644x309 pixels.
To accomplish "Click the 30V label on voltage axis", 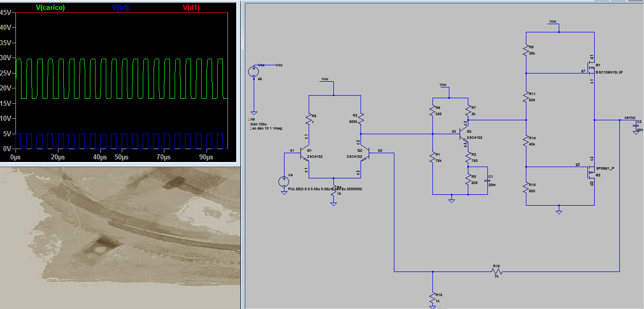I will pyautogui.click(x=6, y=58).
